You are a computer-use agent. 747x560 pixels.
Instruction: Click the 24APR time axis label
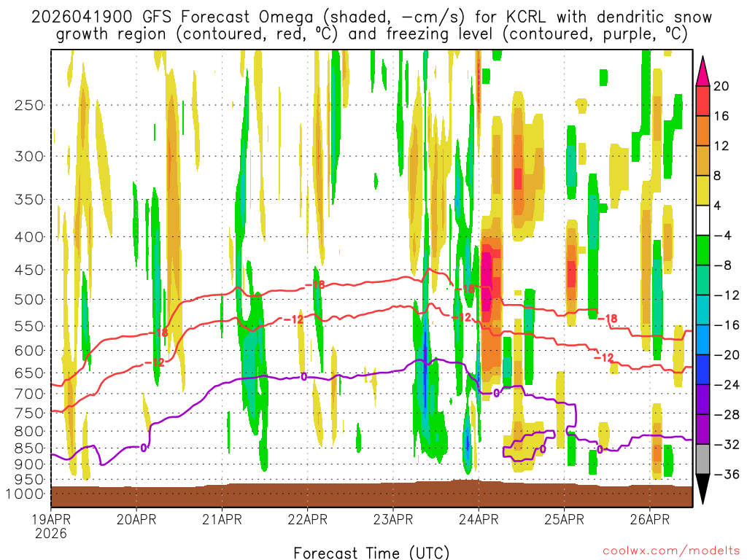479,519
